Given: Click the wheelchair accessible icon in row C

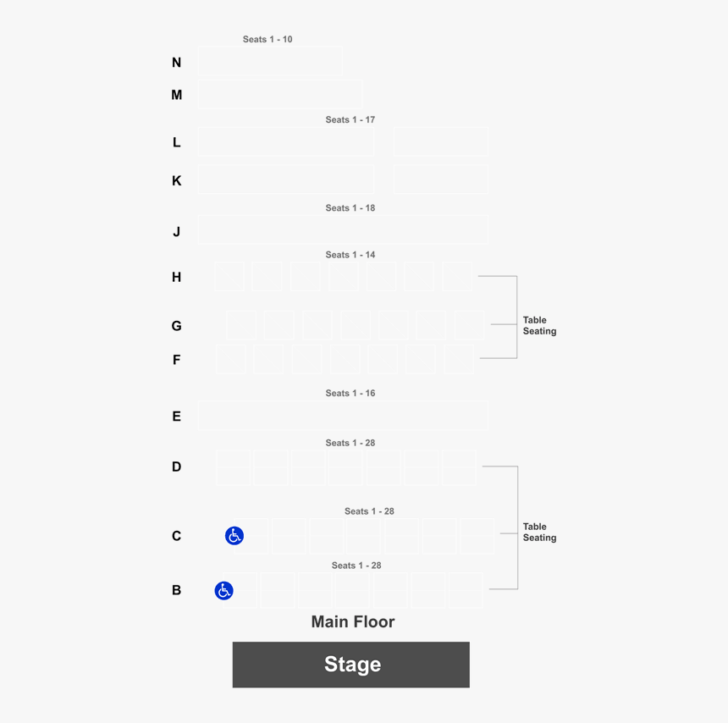Looking at the screenshot, I should click(x=234, y=535).
